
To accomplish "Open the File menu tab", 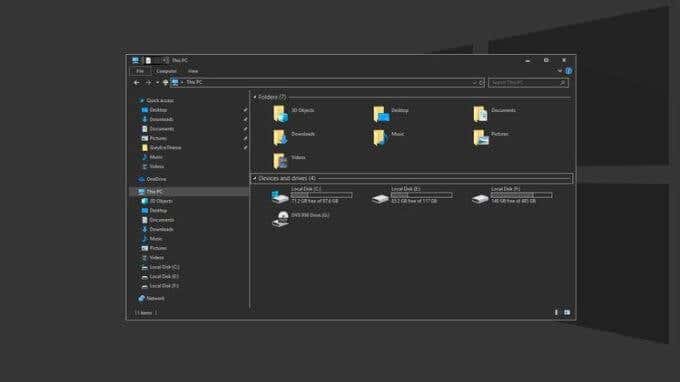I will point(140,71).
